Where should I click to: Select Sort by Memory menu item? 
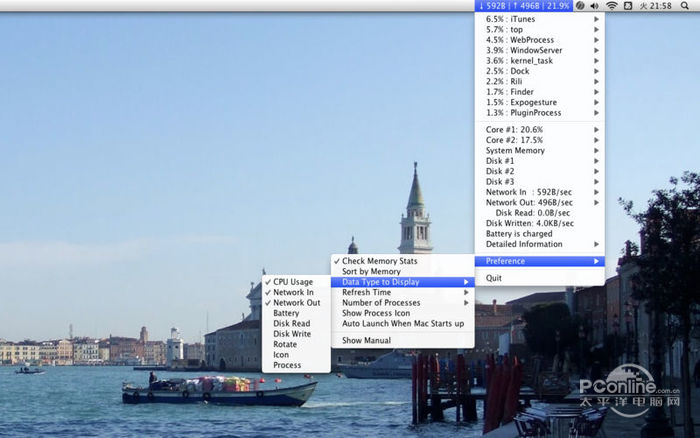tap(371, 271)
